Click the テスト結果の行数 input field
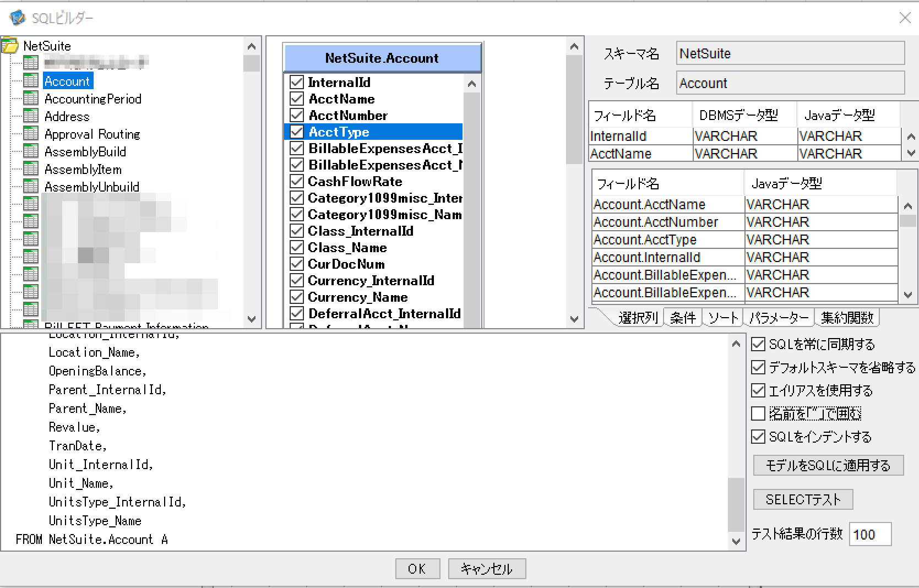The image size is (919, 588). 870,535
